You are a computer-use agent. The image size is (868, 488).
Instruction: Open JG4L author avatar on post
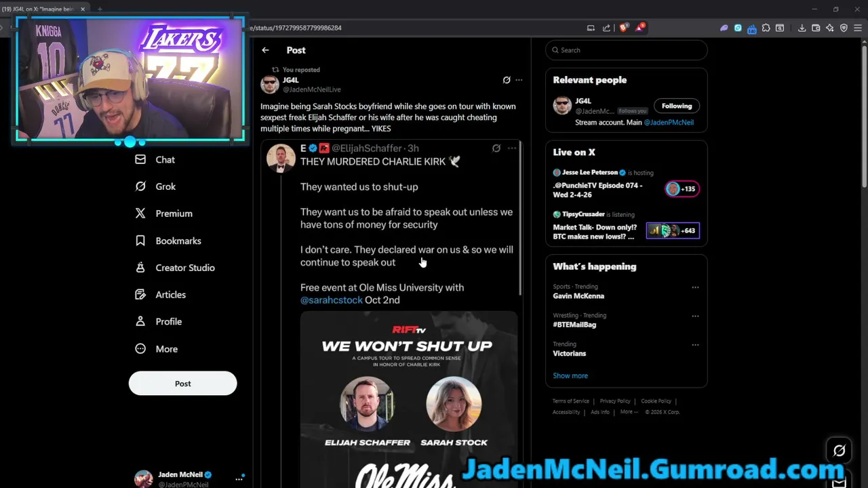[x=270, y=85]
